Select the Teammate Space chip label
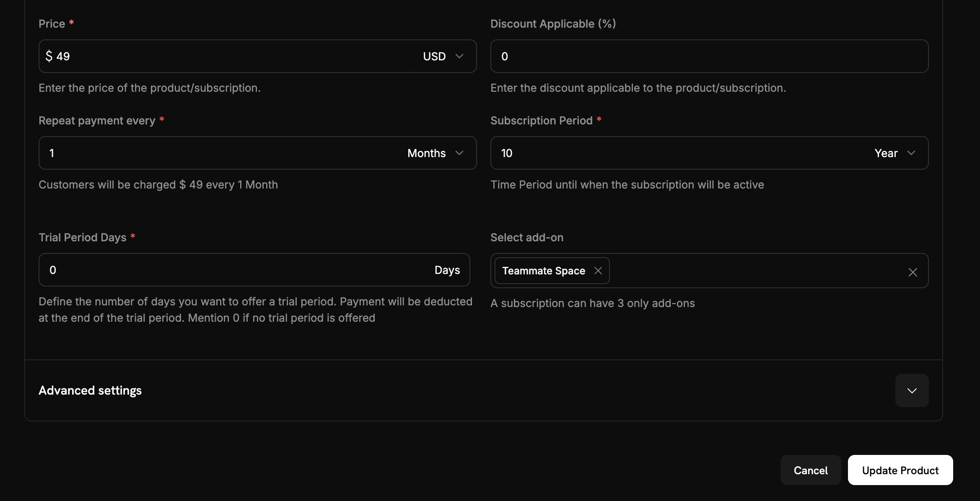 pos(544,271)
